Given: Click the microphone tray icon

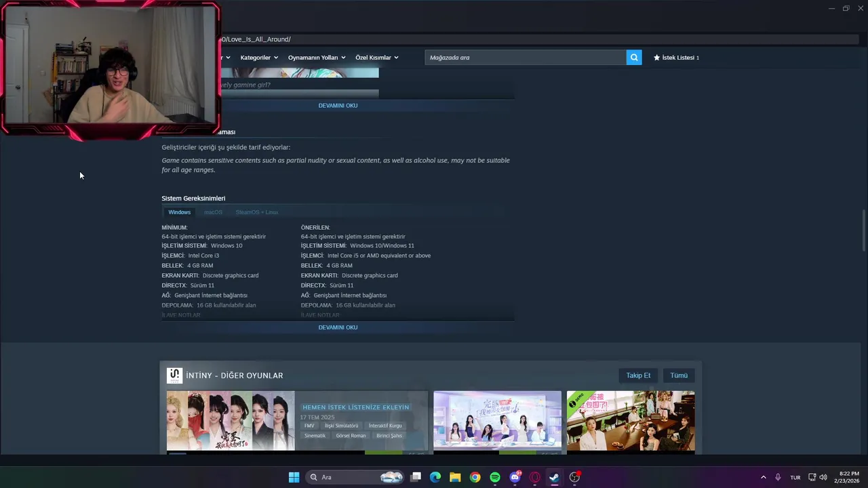Looking at the screenshot, I should (x=778, y=477).
